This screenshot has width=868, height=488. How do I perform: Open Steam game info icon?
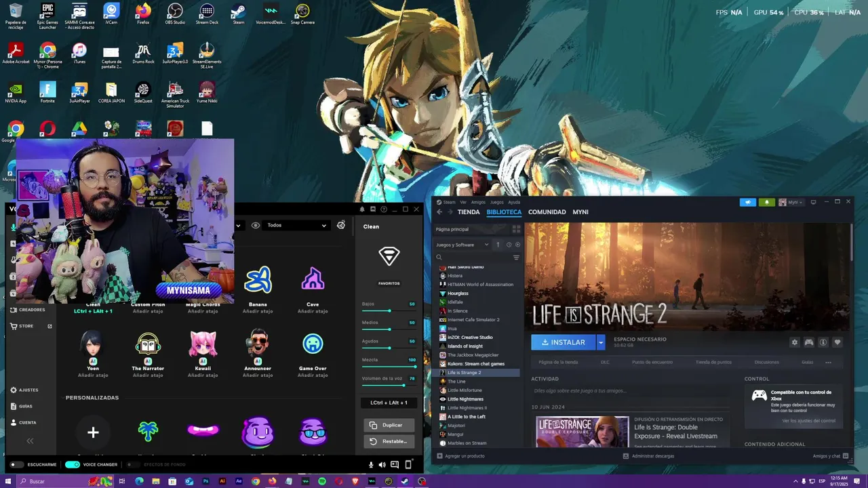[823, 342]
